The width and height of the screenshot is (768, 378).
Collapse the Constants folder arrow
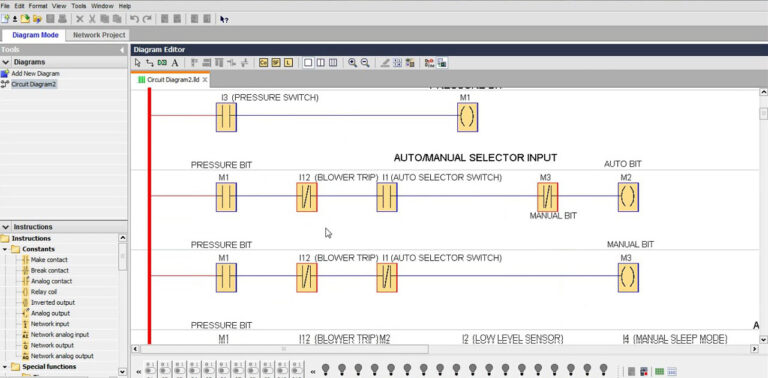click(5, 249)
